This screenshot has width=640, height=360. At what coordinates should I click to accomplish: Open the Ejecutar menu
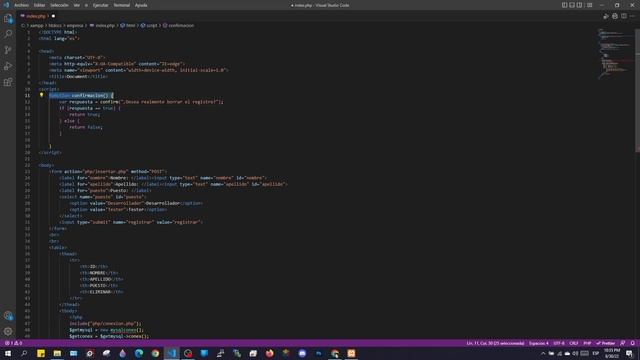click(100, 5)
